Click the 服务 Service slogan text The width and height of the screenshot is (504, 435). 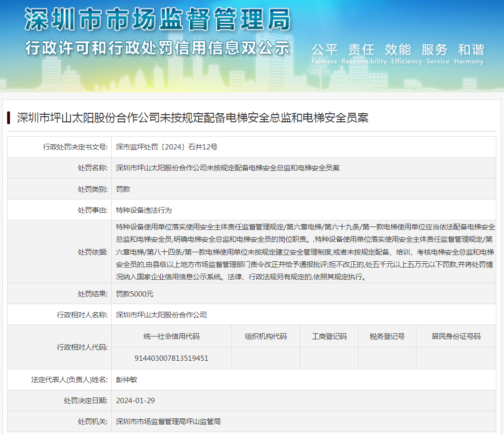pyautogui.click(x=437, y=54)
